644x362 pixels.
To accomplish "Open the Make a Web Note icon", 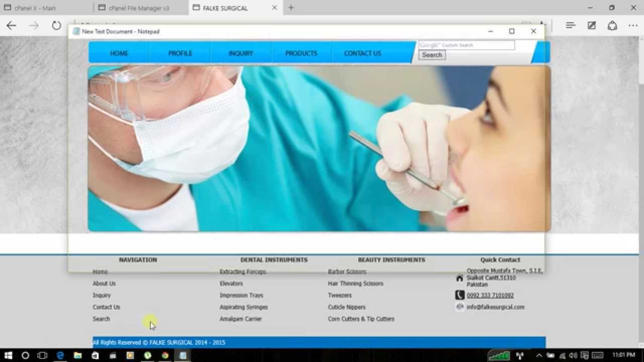I will pos(592,26).
